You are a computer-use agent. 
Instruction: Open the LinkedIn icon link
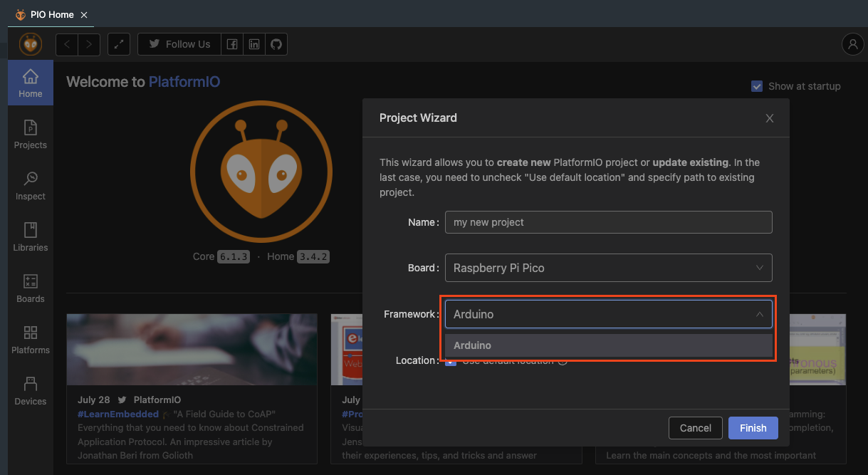click(x=254, y=44)
